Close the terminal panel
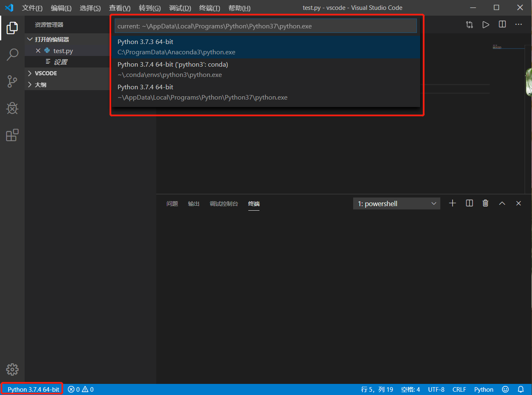Screen dimensions: 532x395 tap(518, 203)
